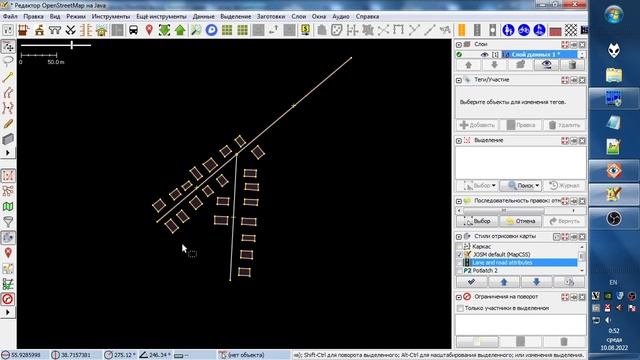
Task: Open the Заготовки menu
Action: click(x=271, y=16)
